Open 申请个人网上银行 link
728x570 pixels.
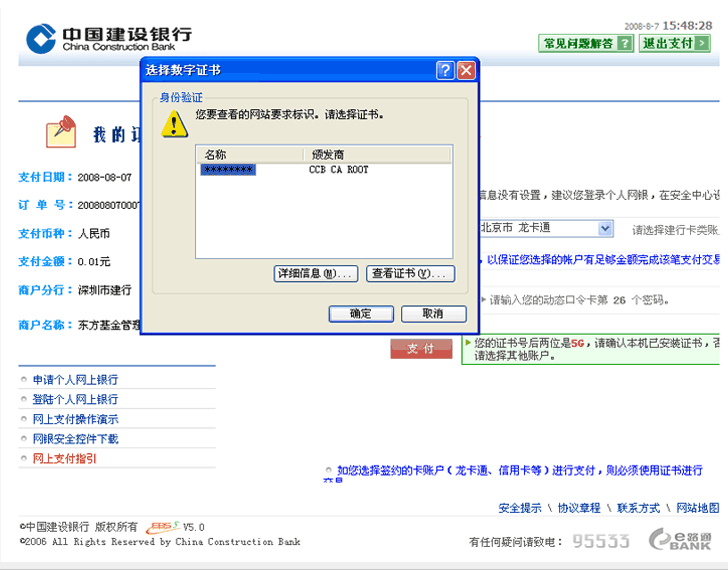[x=75, y=380]
